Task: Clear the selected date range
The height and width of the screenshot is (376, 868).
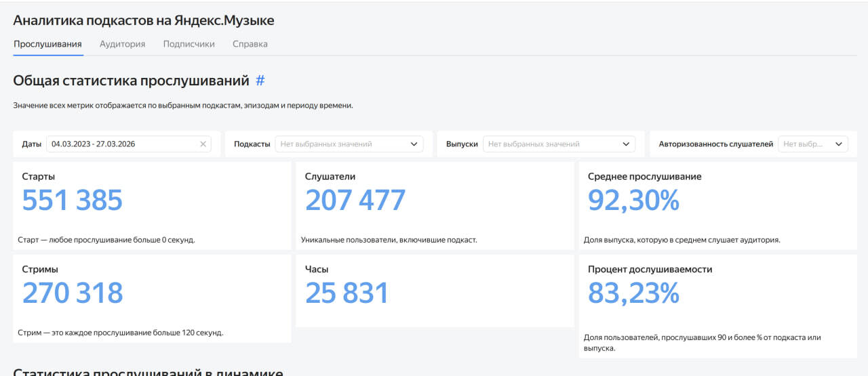Action: tap(203, 144)
